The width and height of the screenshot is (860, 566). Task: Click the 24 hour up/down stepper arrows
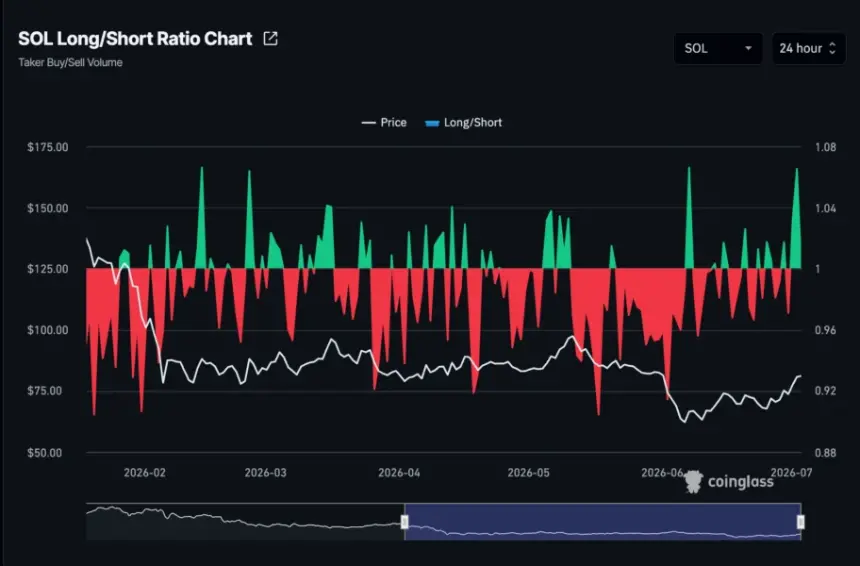pyautogui.click(x=832, y=48)
